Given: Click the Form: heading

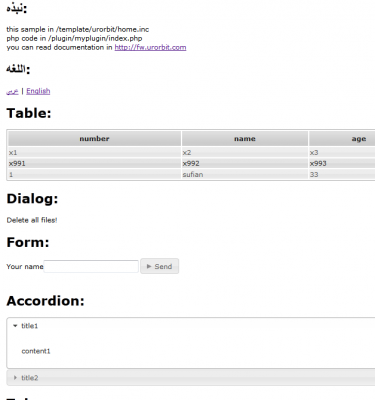Looking at the screenshot, I should pos(28,242).
